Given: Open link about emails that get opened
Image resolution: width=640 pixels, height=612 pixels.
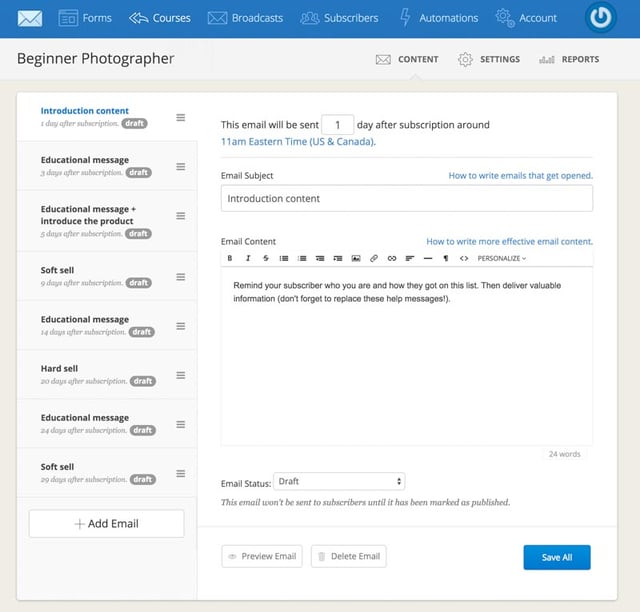Looking at the screenshot, I should coord(520,176).
